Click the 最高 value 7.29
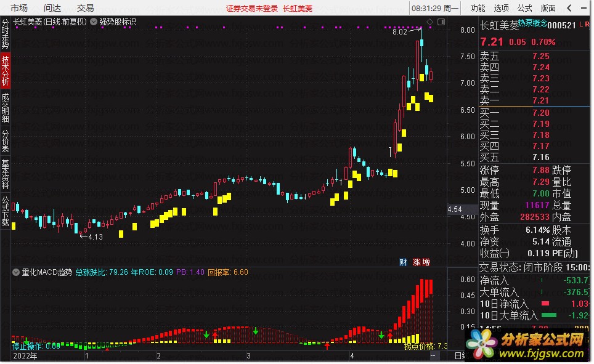The image size is (594, 364). click(541, 182)
